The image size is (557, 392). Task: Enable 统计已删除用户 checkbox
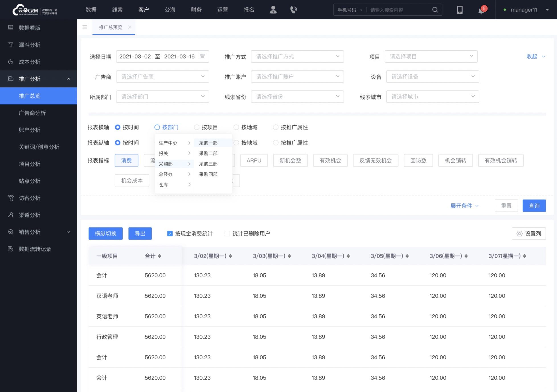coord(227,234)
